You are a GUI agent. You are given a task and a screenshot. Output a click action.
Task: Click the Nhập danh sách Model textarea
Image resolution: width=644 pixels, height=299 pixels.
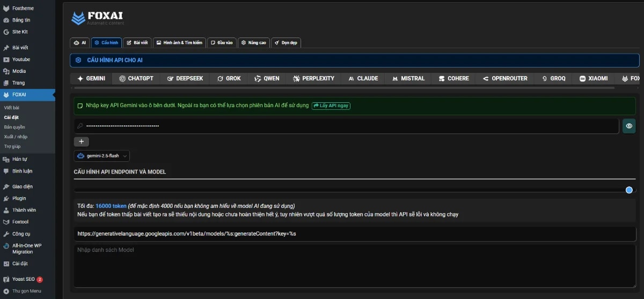[x=355, y=266]
